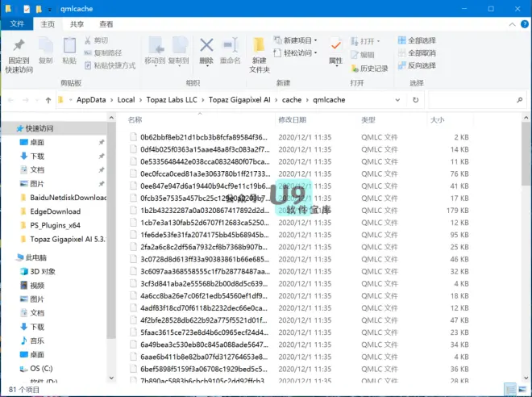Click the back navigation arrow
Image resolution: width=532 pixels, height=397 pixels.
click(x=10, y=100)
